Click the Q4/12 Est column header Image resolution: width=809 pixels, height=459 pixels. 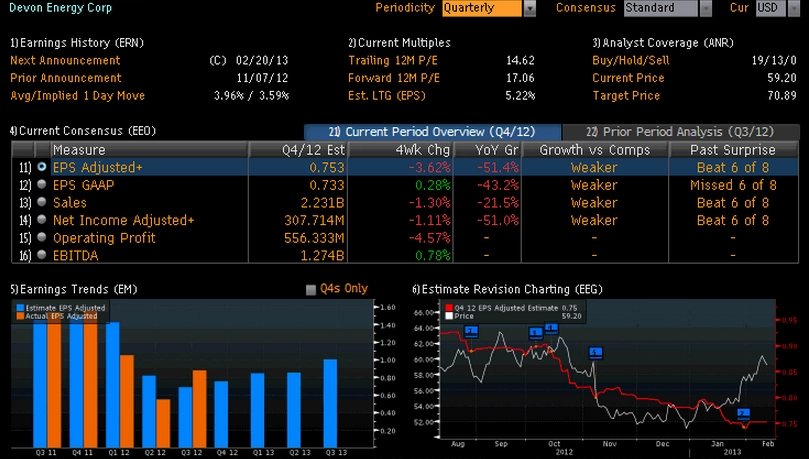click(x=298, y=150)
